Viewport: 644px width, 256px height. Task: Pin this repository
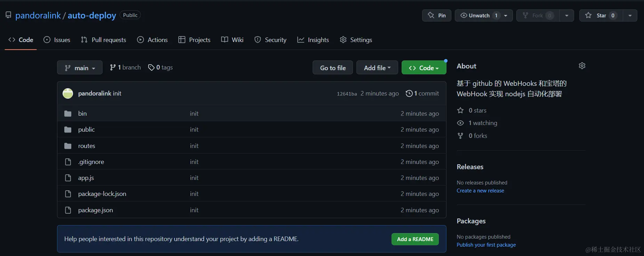(437, 15)
